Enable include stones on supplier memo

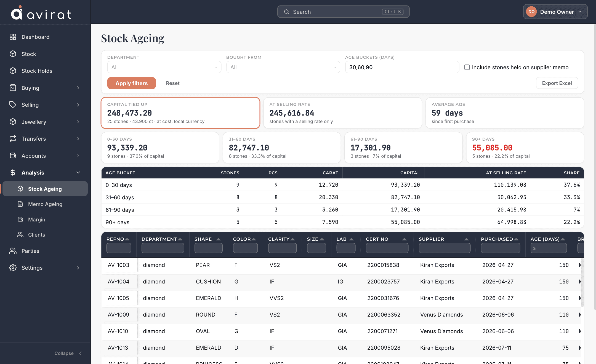click(x=467, y=67)
